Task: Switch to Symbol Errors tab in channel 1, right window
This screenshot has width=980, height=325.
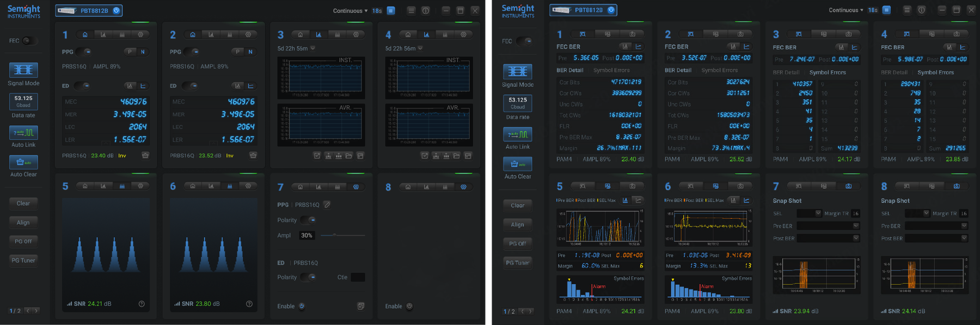Action: 611,70
